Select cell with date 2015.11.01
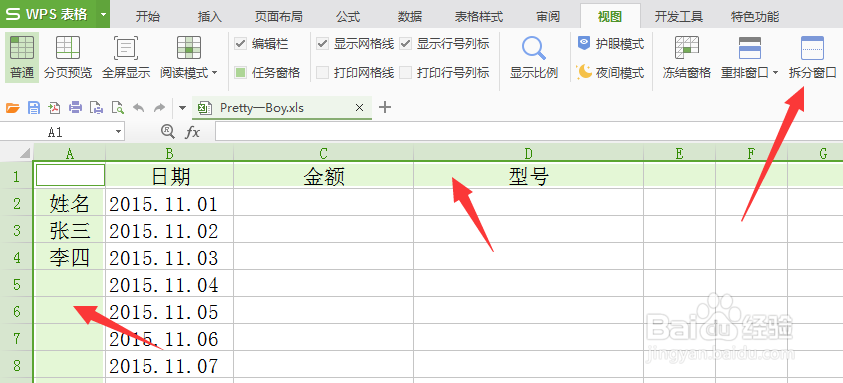The width and height of the screenshot is (843, 383). pos(170,203)
